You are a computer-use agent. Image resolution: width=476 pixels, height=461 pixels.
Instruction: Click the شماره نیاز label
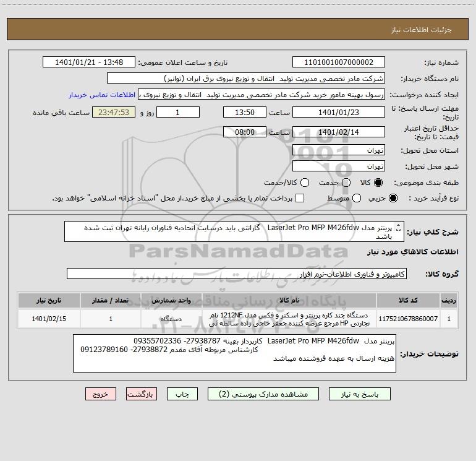[x=441, y=63]
